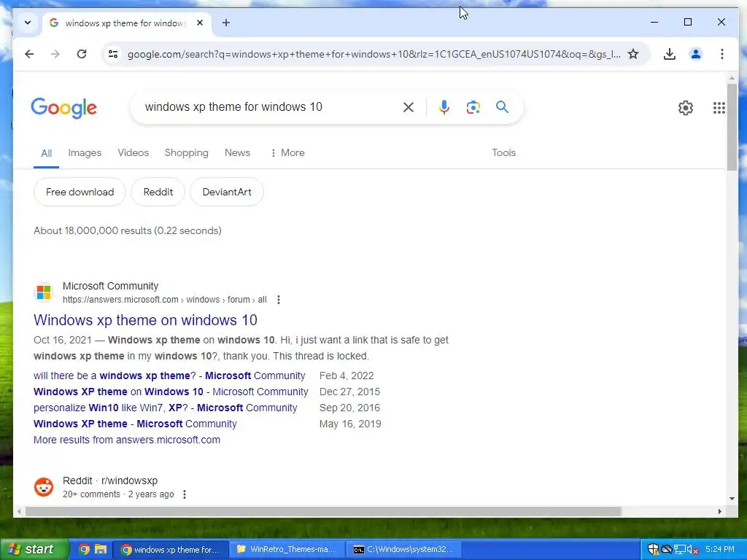This screenshot has height=560, width=747.
Task: Open the tab search dropdown arrow
Action: (28, 23)
